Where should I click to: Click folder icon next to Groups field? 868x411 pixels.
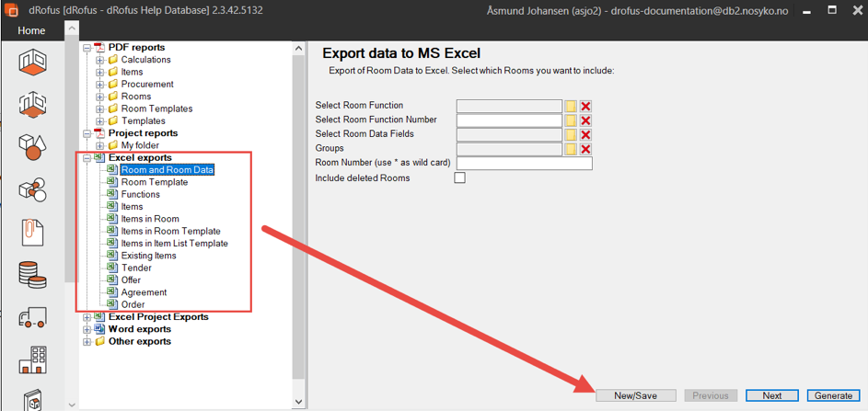[x=571, y=149]
